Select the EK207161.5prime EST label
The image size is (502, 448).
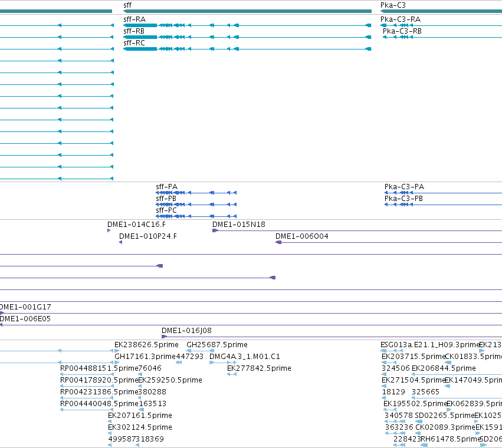pyautogui.click(x=140, y=416)
